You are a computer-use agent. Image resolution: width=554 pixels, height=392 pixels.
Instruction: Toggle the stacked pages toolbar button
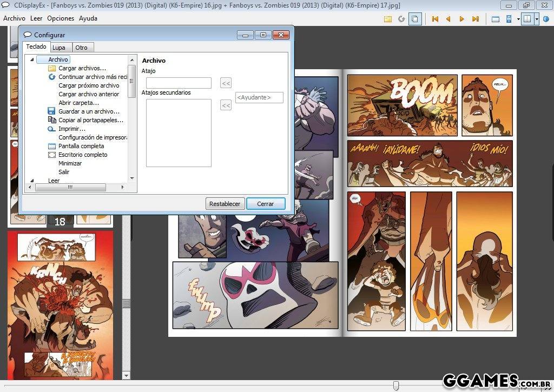(415, 19)
